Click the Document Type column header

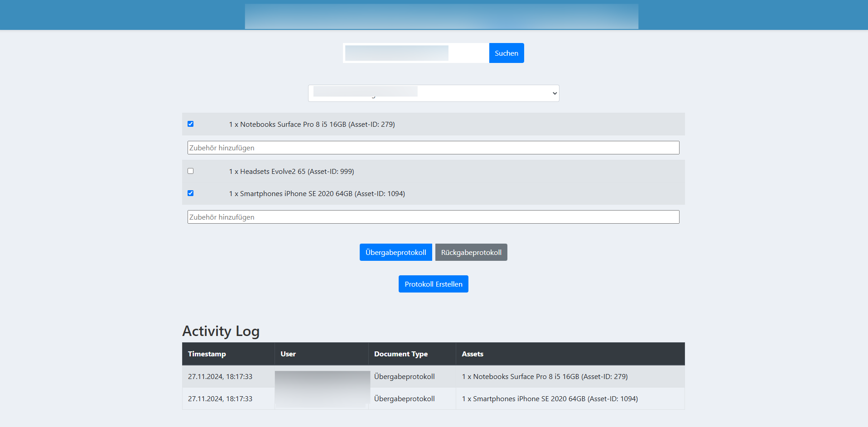(400, 354)
